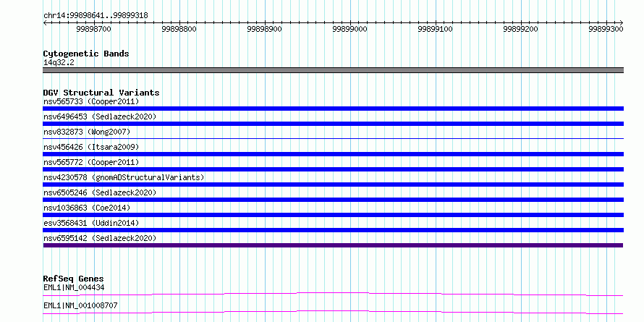The height and width of the screenshot is (322, 644).
Task: Click the Cytogenetic Bands track title
Action: (x=86, y=54)
